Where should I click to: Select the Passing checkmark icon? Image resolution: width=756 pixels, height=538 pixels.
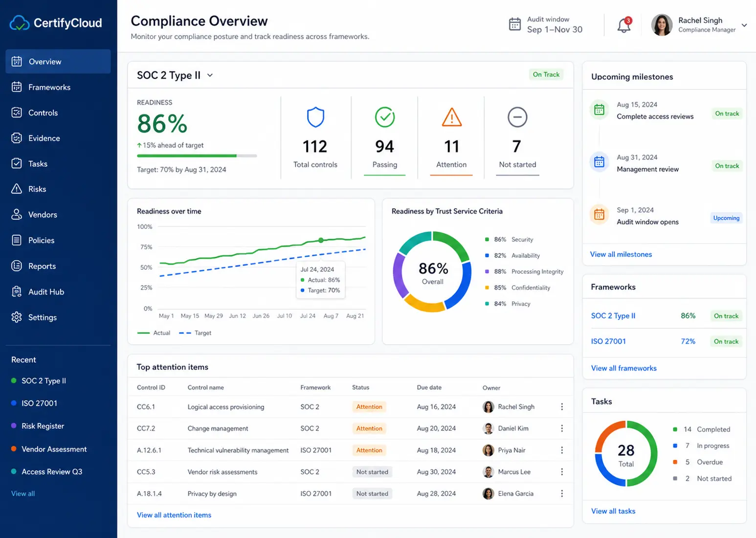[x=385, y=117]
